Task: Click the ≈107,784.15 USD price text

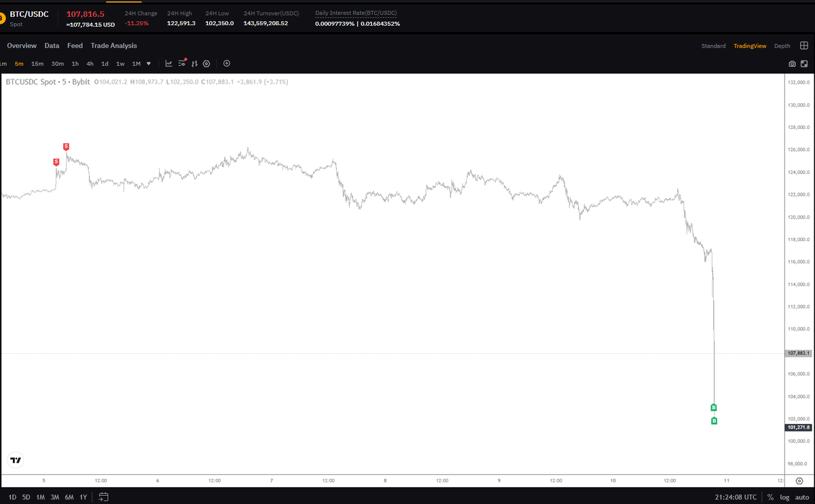Action: pos(90,24)
